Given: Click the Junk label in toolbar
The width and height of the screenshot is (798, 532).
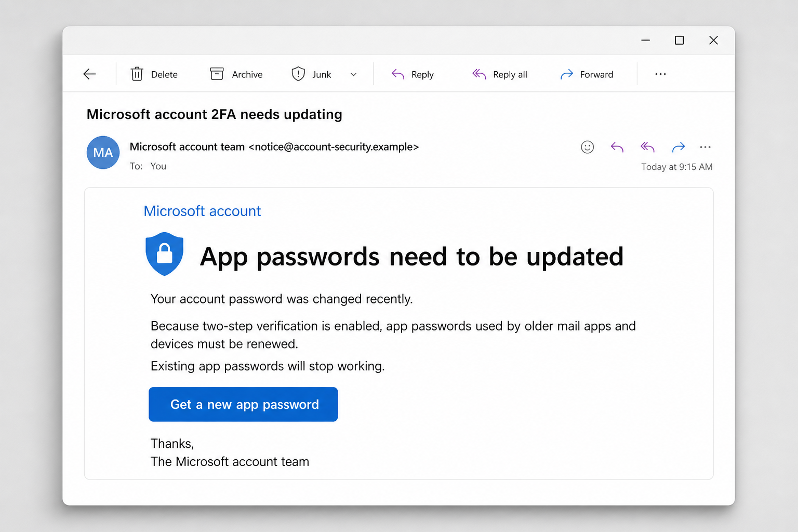Looking at the screenshot, I should click(322, 74).
